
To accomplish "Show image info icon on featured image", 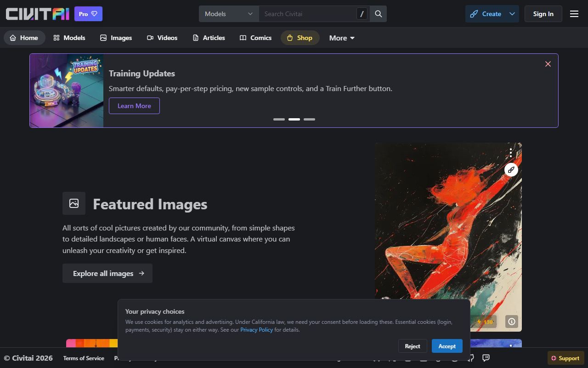I will click(512, 322).
